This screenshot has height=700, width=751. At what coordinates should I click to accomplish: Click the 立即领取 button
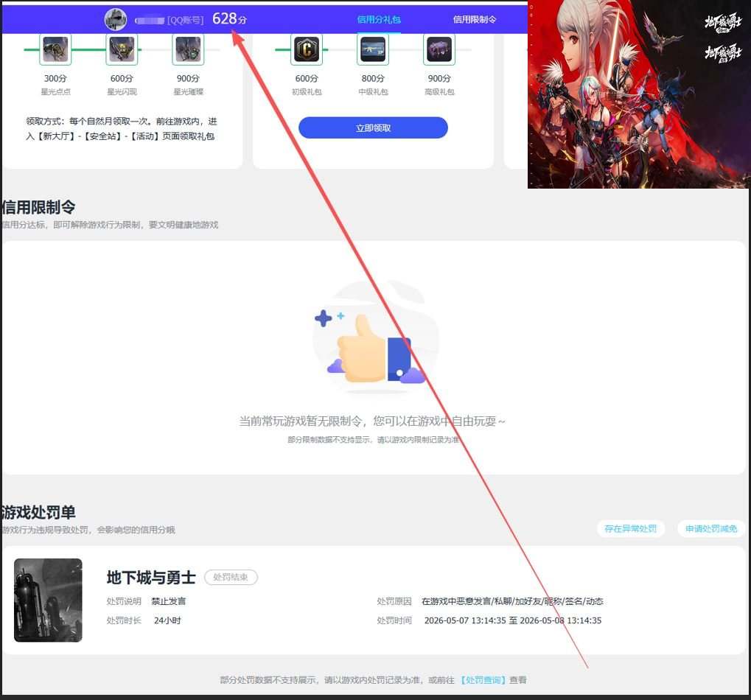tap(373, 127)
